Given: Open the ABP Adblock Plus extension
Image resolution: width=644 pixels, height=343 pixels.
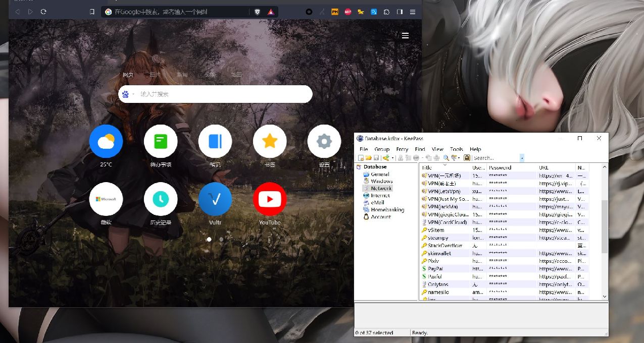Looking at the screenshot, I should pyautogui.click(x=348, y=12).
